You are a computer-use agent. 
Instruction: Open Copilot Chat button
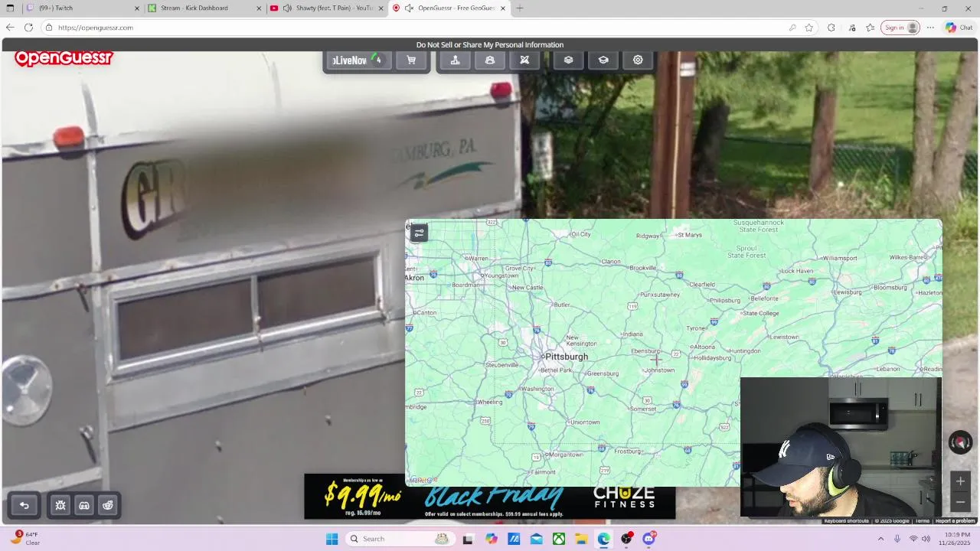click(x=959, y=28)
